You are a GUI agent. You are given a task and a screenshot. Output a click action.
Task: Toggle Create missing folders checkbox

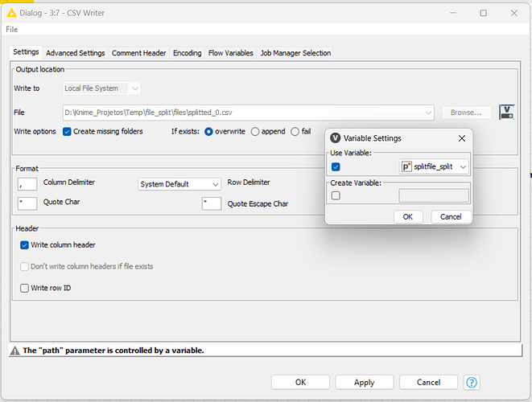click(67, 132)
